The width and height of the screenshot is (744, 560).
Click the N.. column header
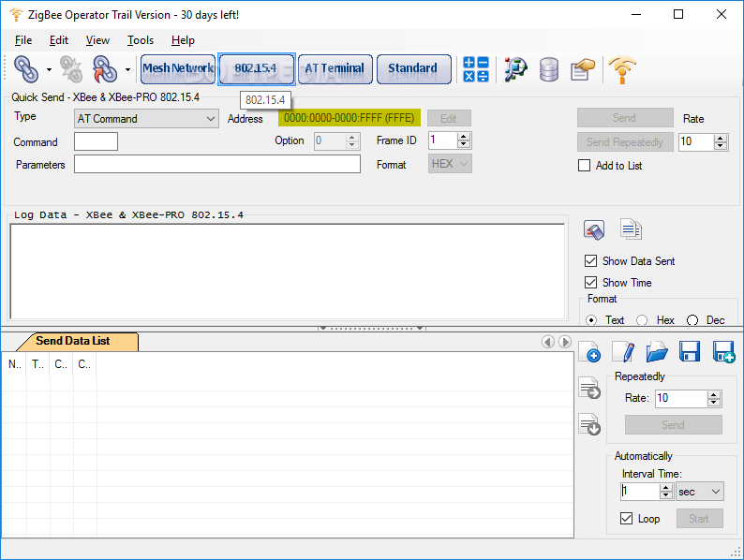click(x=15, y=364)
